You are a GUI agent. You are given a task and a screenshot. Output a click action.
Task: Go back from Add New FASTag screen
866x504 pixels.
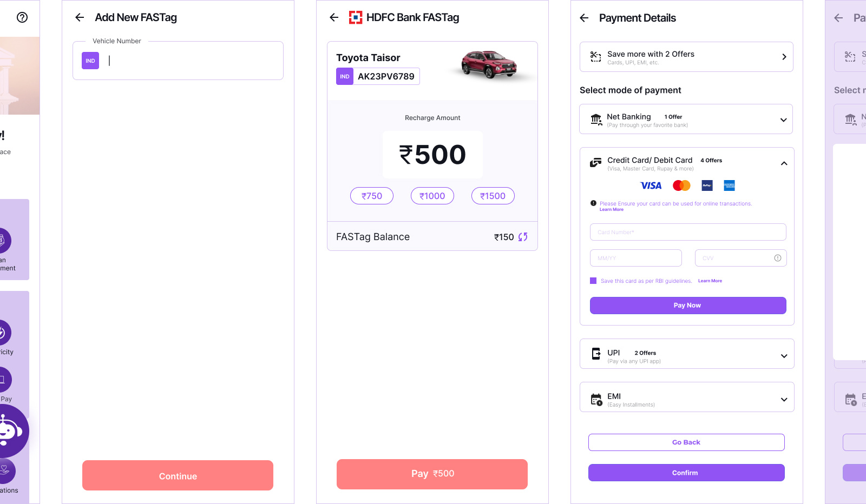[80, 17]
